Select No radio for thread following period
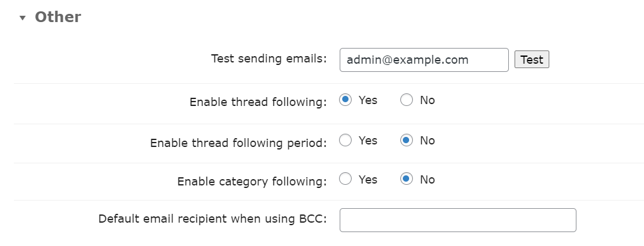 point(406,140)
